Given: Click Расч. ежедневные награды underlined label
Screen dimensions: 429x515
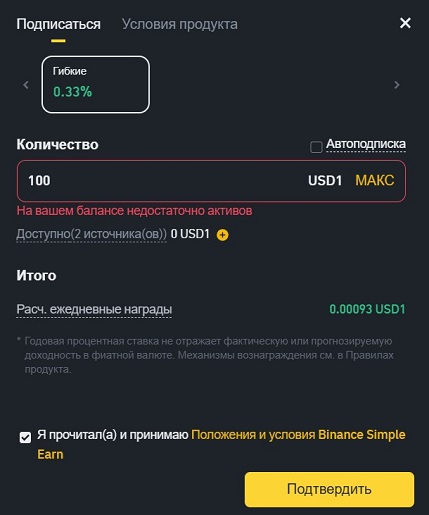Looking at the screenshot, I should (x=94, y=309).
